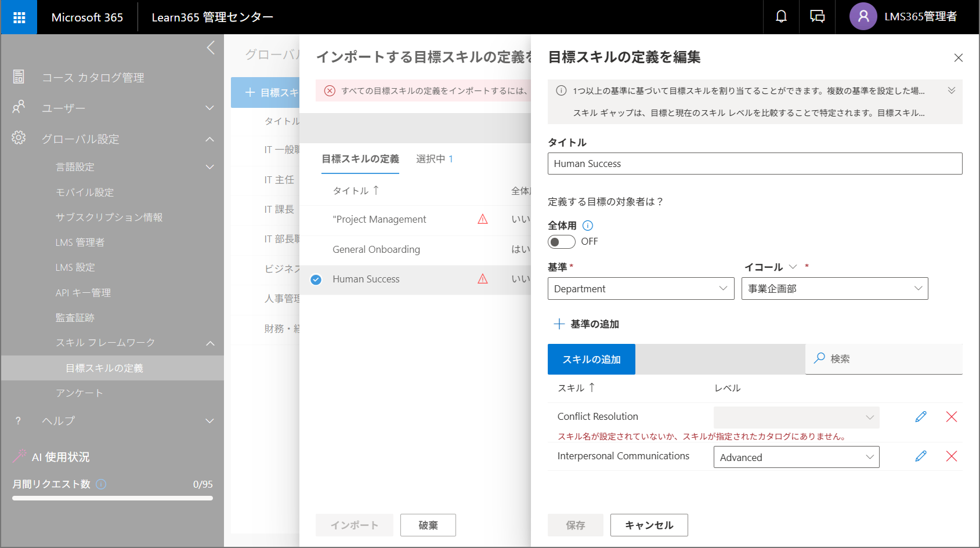980x548 pixels.
Task: Click the warning triangle beside "Project Management
Action: tap(483, 219)
